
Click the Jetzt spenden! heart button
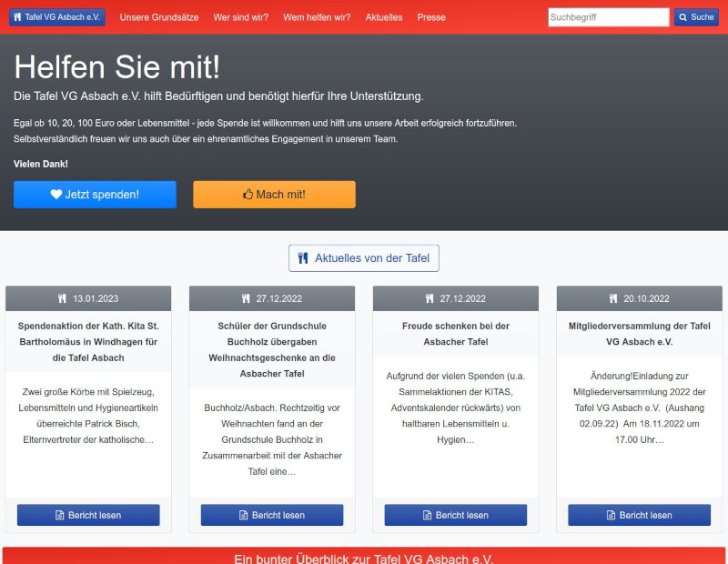pyautogui.click(x=95, y=194)
